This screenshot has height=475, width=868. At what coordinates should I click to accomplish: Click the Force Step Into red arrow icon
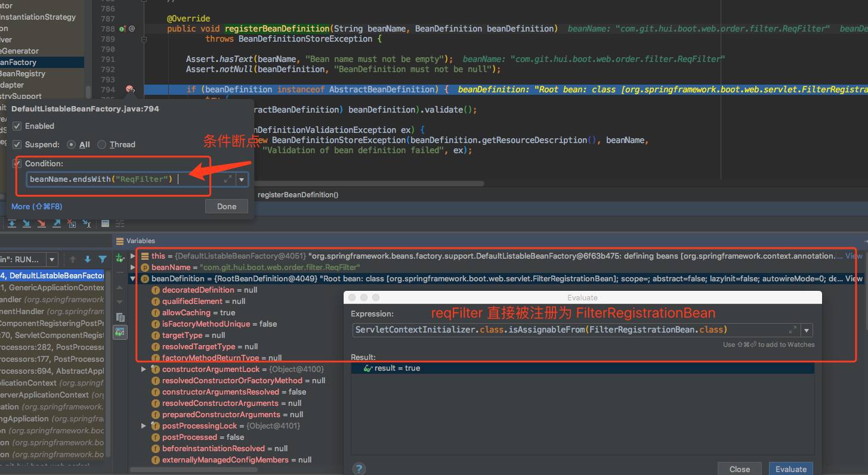click(42, 224)
